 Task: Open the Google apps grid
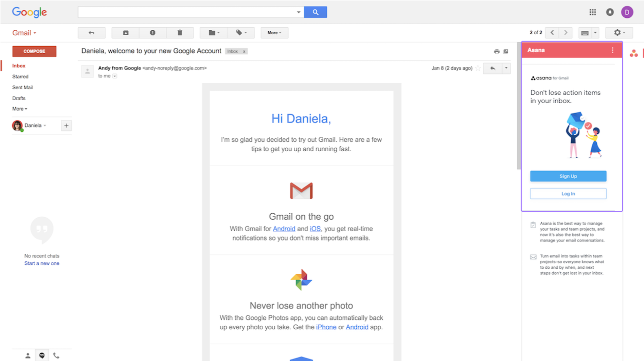coord(592,12)
